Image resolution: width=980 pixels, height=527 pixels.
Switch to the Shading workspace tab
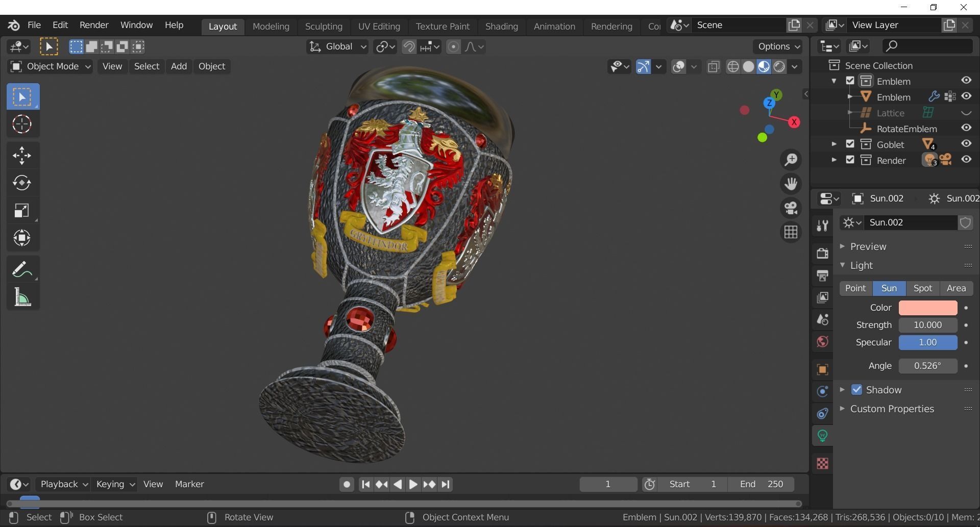tap(501, 27)
